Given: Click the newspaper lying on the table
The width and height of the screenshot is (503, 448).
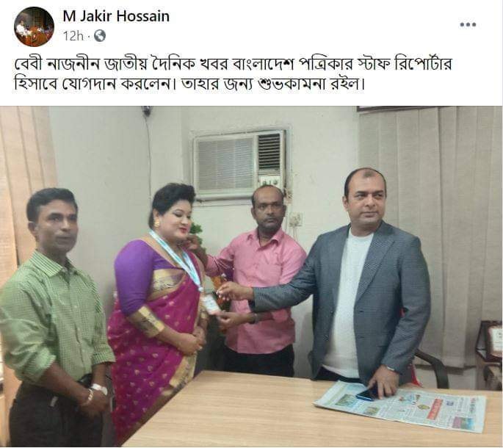Looking at the screenshot, I should point(401,406).
